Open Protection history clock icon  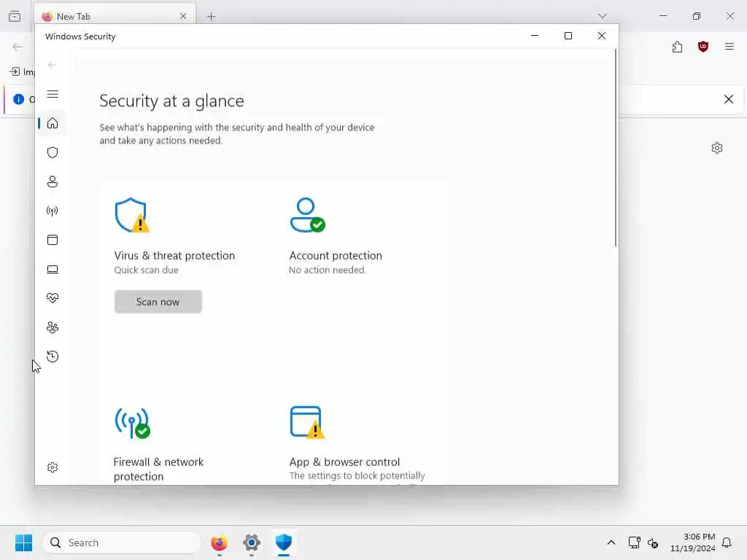(x=53, y=357)
